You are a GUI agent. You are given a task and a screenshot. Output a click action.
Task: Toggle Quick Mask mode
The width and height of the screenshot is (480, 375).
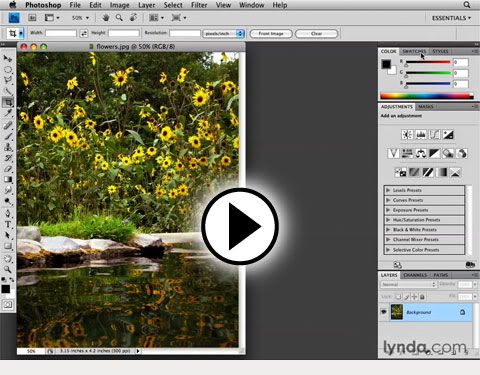(8, 304)
